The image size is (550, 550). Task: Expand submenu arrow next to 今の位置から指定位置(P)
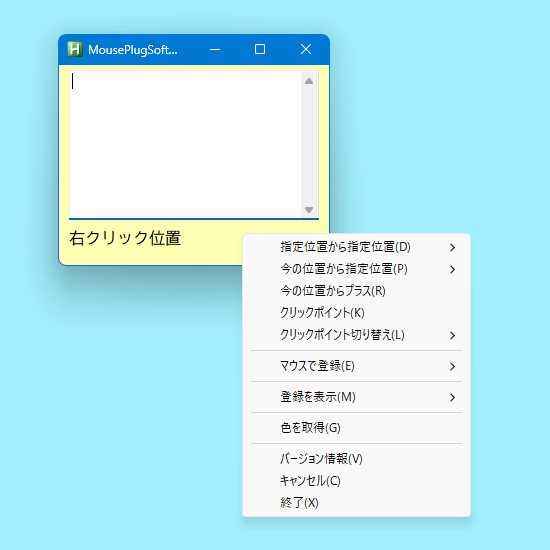[x=452, y=269]
